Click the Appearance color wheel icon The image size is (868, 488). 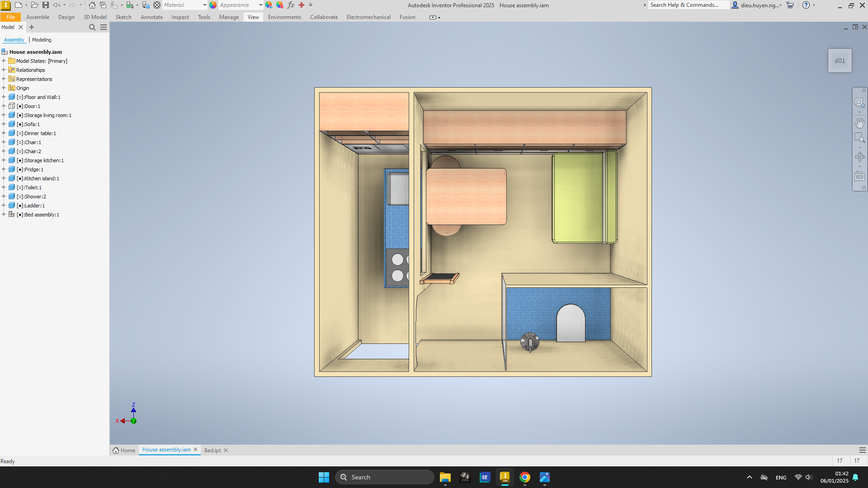point(213,5)
